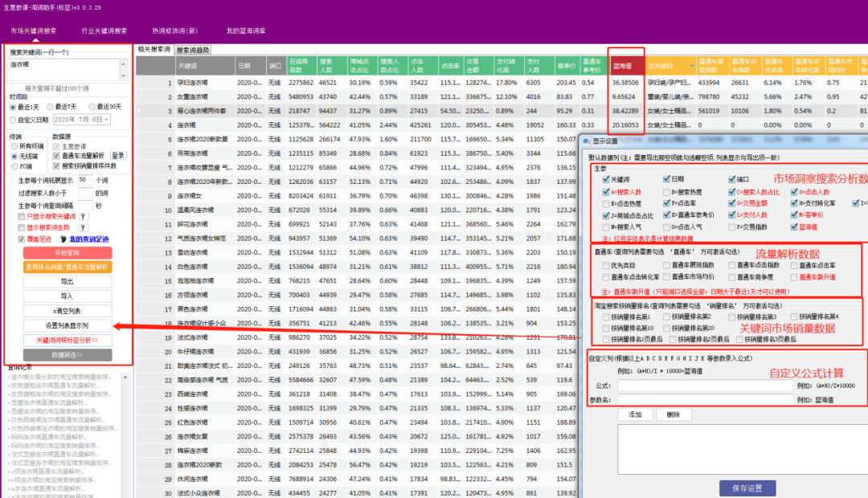This screenshot has width=868, height=498.
Task: Open the custom date dropdown
Action: click(x=107, y=119)
